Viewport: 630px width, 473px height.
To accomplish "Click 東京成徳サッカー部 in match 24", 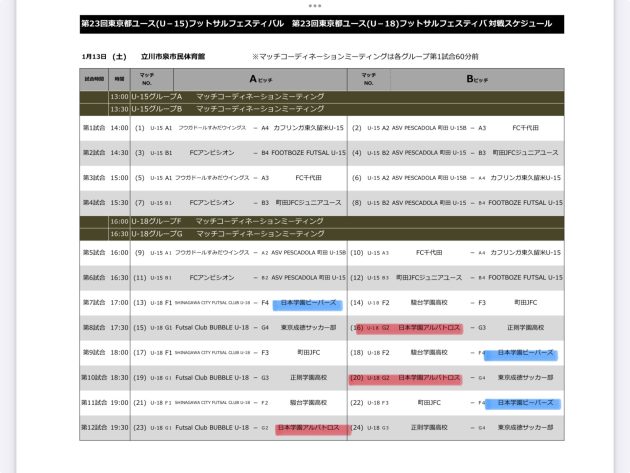I will [525, 427].
